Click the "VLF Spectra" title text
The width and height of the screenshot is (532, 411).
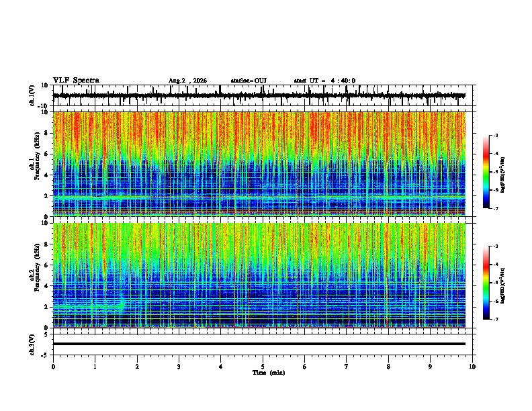coord(76,81)
